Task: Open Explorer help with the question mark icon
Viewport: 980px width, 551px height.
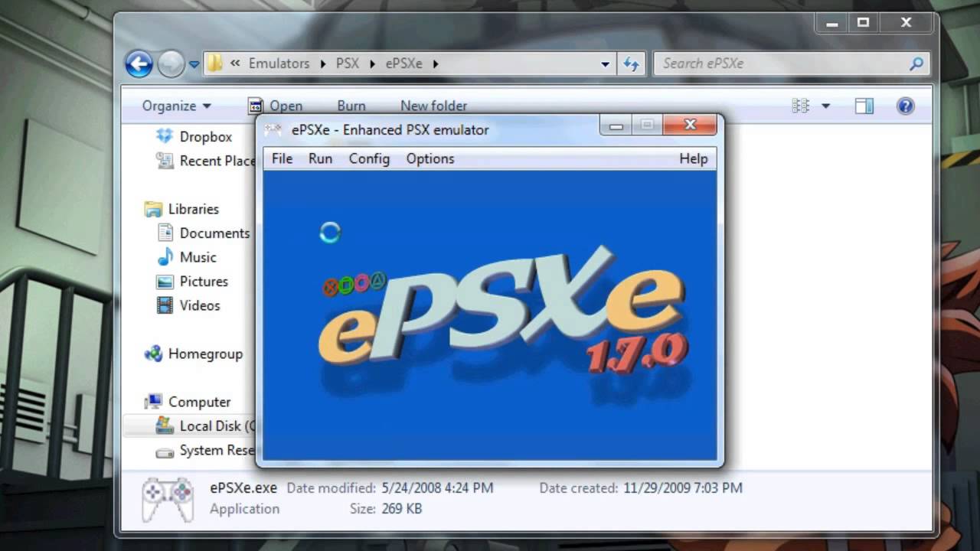Action: pos(905,106)
